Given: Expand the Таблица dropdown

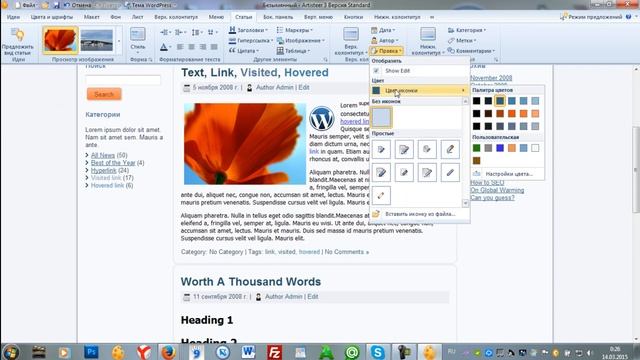Looking at the screenshot, I should (x=293, y=51).
